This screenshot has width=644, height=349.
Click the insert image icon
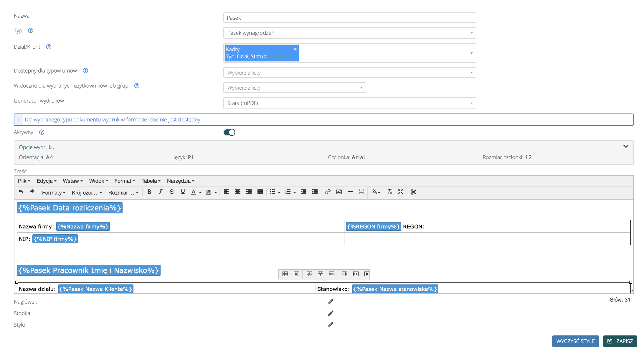339,192
